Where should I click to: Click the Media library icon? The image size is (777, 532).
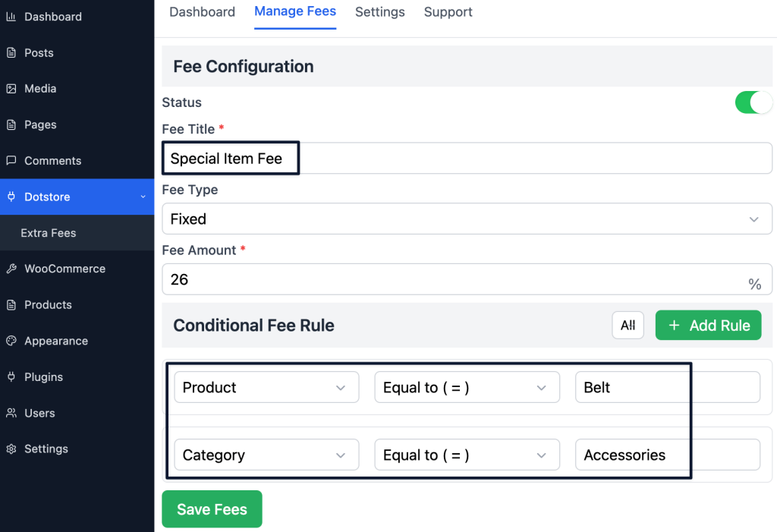[14, 88]
